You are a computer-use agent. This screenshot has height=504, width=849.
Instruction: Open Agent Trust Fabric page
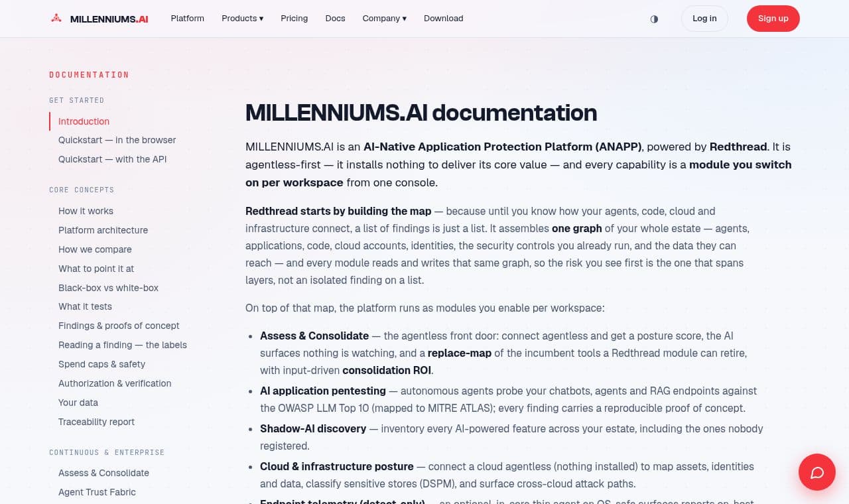97,492
